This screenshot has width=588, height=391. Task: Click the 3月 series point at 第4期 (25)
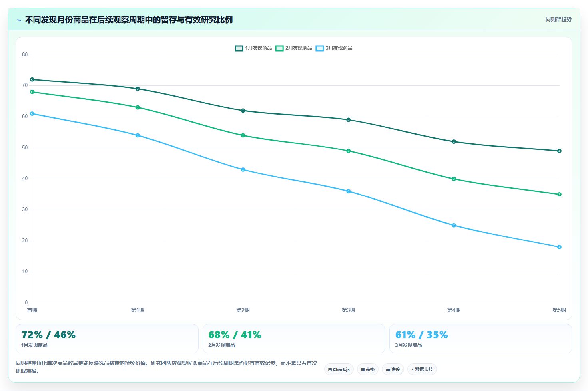(454, 225)
